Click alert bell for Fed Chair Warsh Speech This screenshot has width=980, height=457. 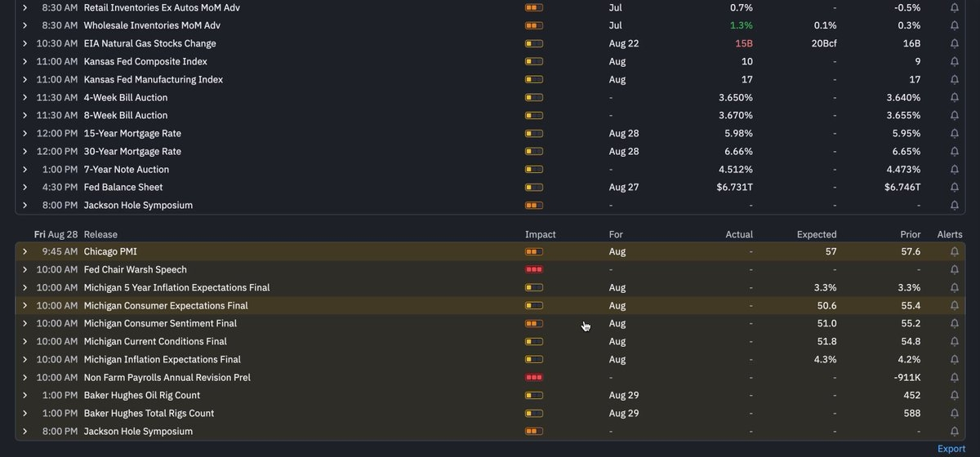tap(955, 269)
